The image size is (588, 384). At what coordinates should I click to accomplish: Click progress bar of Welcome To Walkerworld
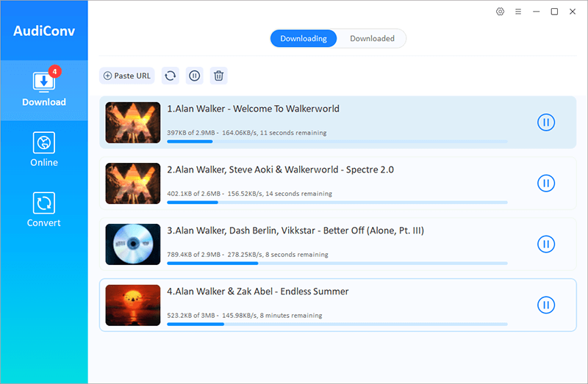337,142
